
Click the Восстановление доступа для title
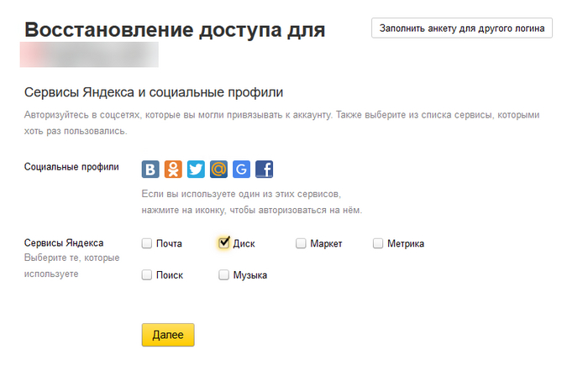175,30
